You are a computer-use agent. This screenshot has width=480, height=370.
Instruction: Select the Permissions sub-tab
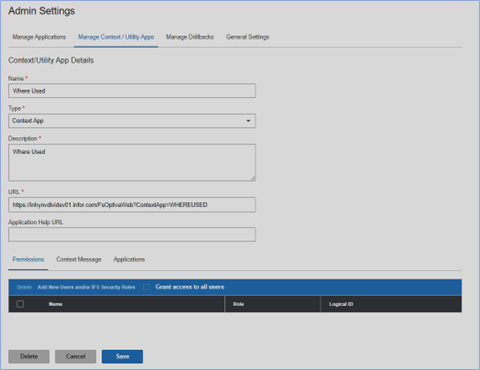[x=28, y=259]
